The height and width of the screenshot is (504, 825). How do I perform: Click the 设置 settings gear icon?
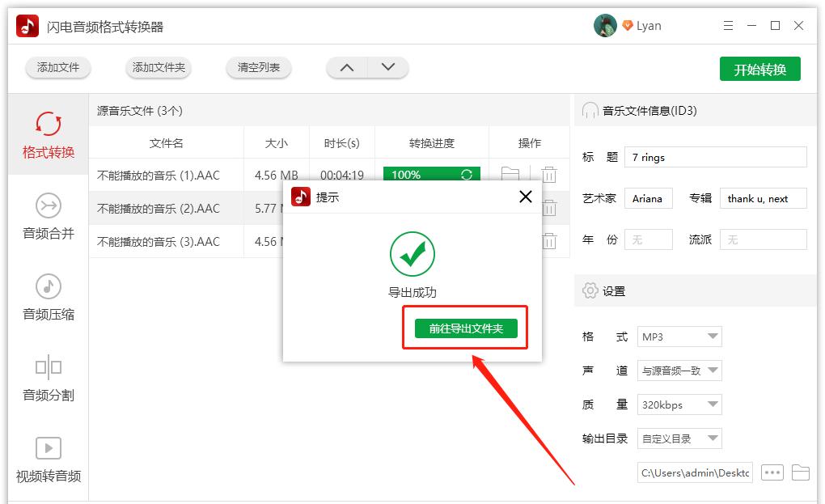pyautogui.click(x=589, y=290)
